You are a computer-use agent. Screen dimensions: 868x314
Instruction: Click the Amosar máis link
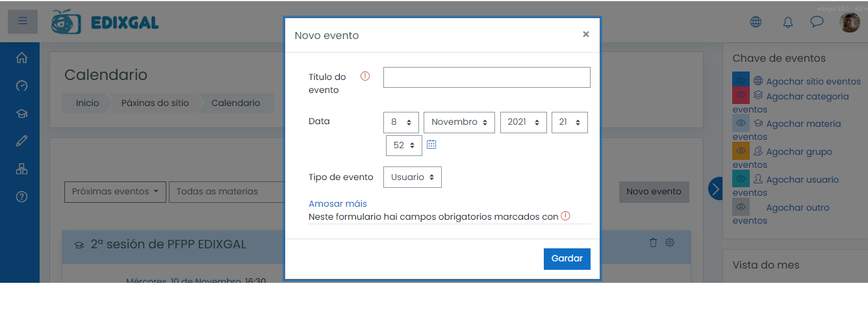(337, 203)
